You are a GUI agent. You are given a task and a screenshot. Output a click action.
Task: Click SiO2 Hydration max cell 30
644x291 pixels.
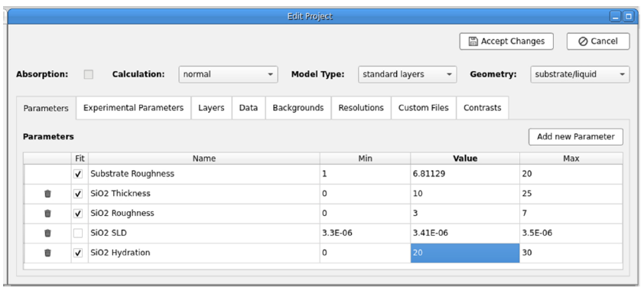tap(571, 253)
